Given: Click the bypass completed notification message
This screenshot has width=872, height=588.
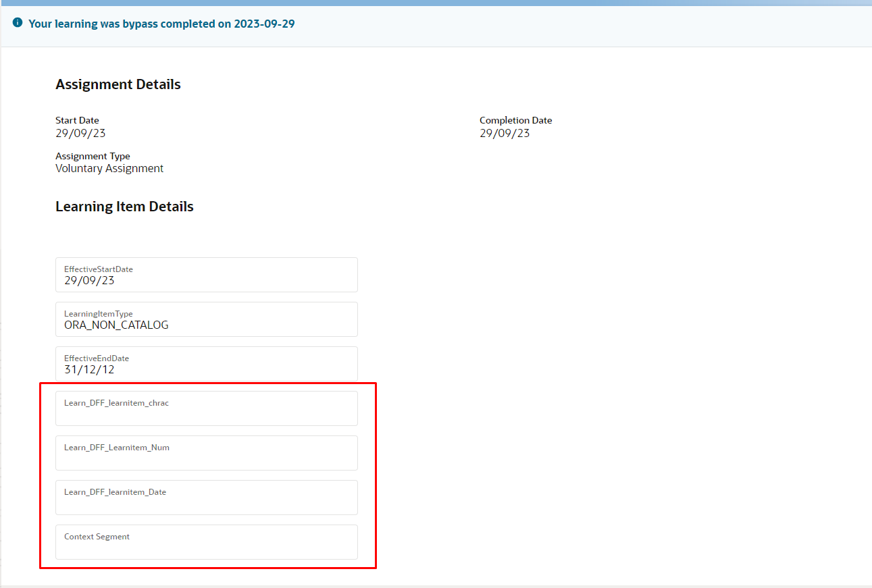Looking at the screenshot, I should pyautogui.click(x=160, y=23).
